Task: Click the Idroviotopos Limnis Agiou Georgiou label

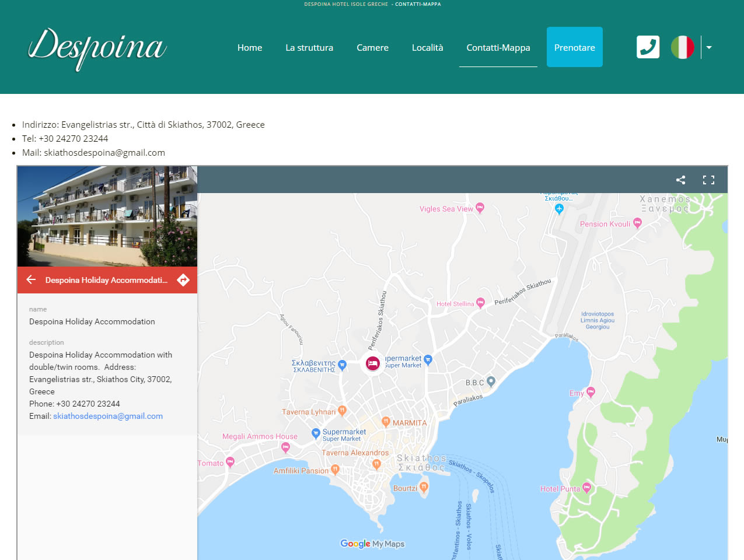Action: 598,320
